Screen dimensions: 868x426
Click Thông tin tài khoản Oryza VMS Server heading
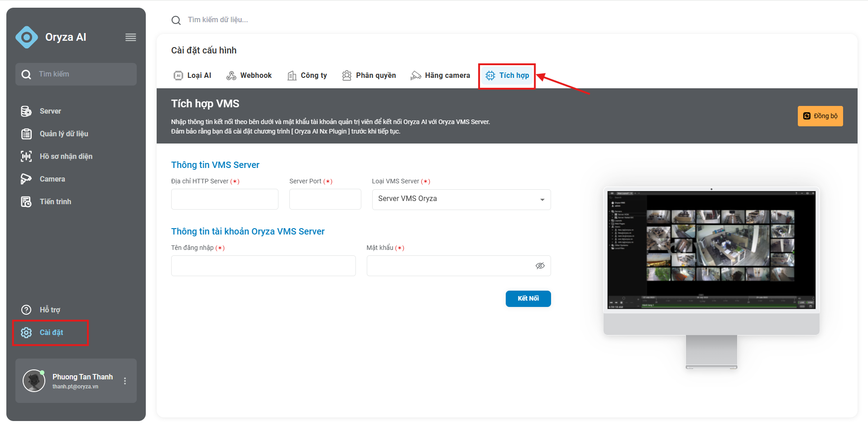248,231
